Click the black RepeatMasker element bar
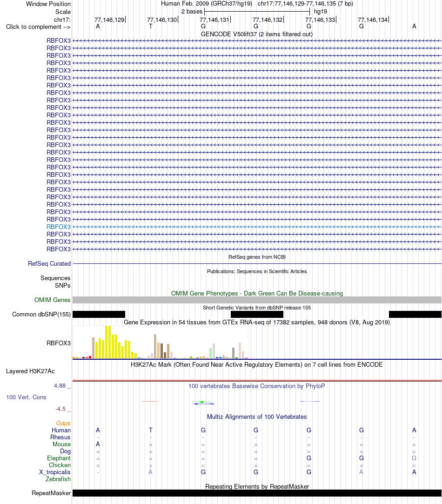The width and height of the screenshot is (442, 504). pos(257,493)
